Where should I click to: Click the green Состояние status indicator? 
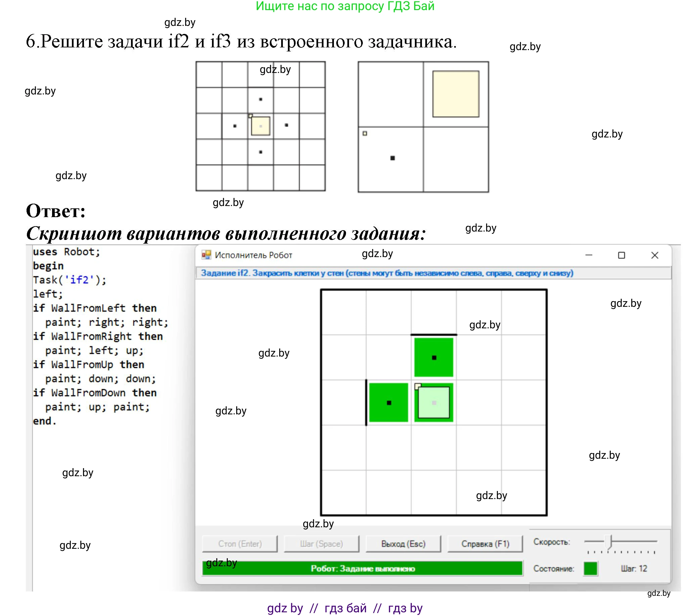pos(590,568)
